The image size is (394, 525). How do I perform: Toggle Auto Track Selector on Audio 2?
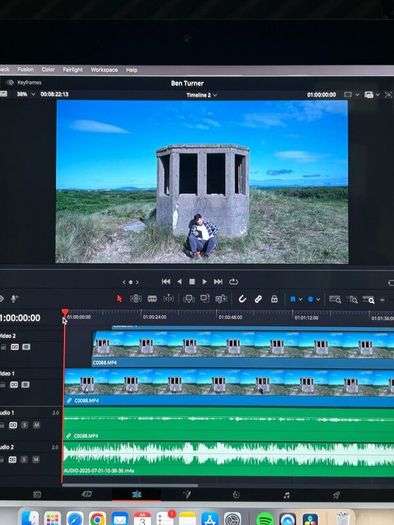[x=12, y=460]
